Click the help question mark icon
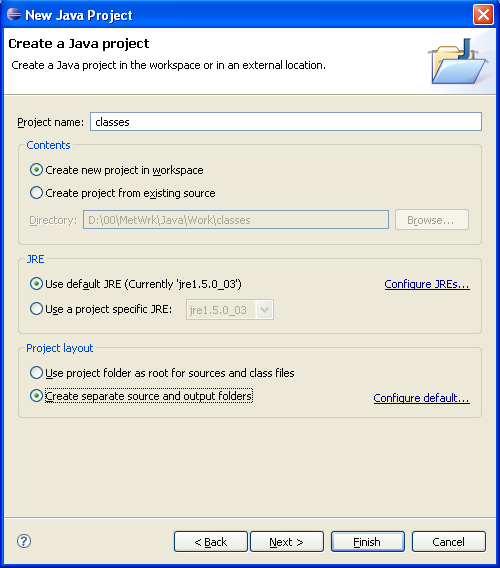Screen dimensions: 500x568 pos(24,541)
